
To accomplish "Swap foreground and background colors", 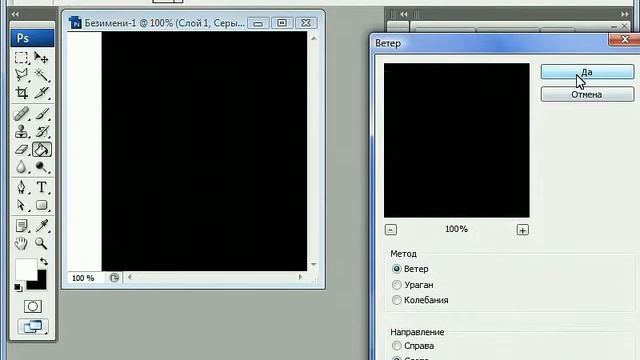I will [x=44, y=262].
